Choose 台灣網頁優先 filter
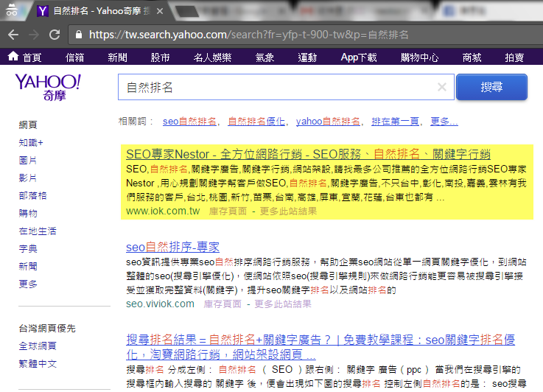543x392 pixels. tap(47, 328)
